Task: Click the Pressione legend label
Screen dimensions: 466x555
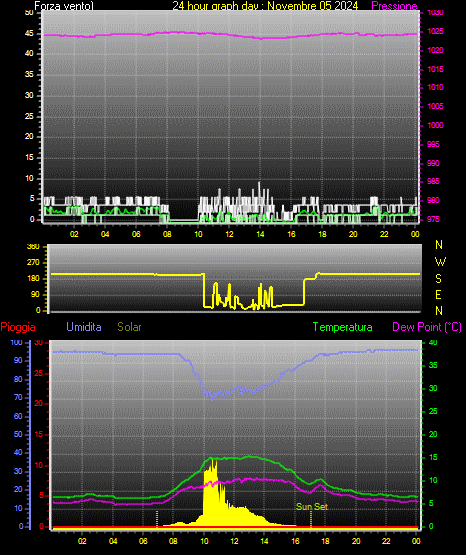Action: pos(394,6)
